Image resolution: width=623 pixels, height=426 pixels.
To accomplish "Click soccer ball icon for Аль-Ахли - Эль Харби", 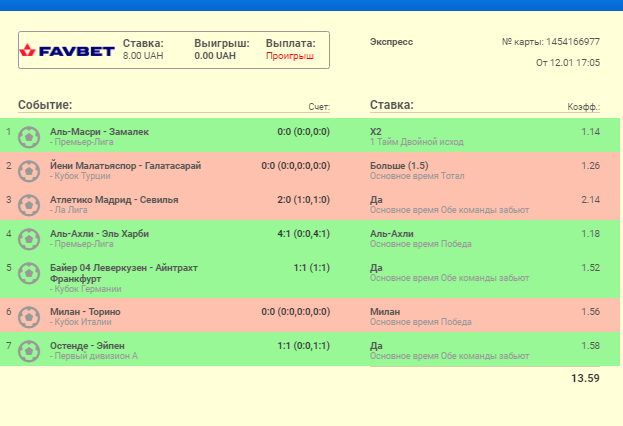I will 30,238.
